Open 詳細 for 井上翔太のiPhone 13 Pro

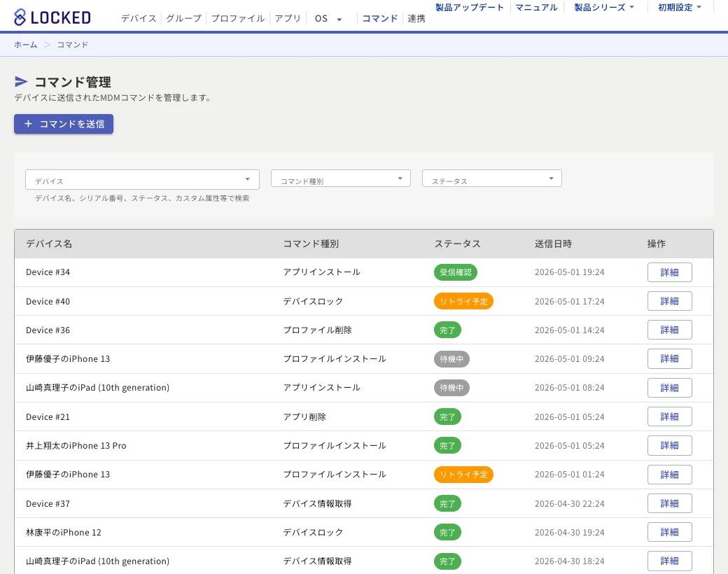pyautogui.click(x=669, y=445)
